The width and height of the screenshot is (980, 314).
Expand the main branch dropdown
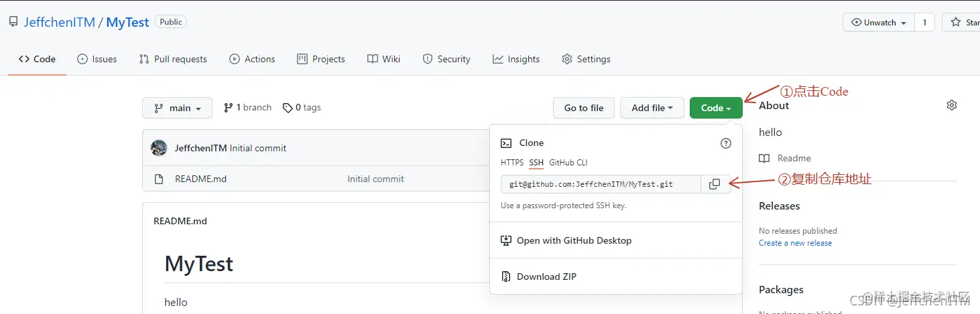click(x=177, y=108)
